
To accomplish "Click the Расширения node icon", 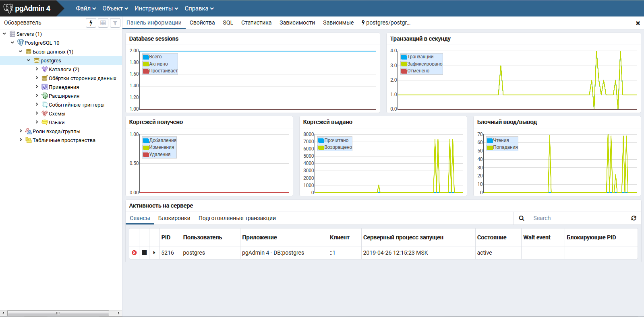I will coord(45,96).
